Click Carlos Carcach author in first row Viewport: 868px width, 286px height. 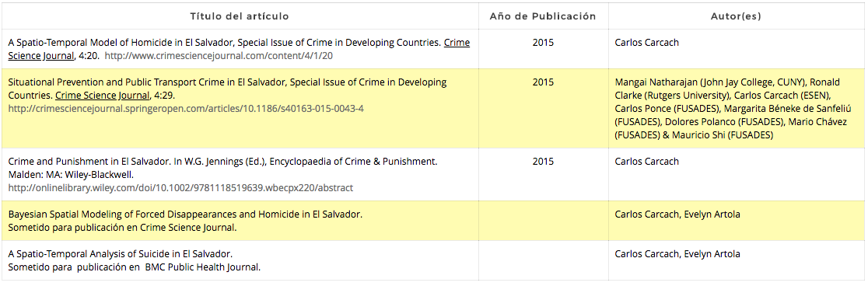click(x=647, y=43)
